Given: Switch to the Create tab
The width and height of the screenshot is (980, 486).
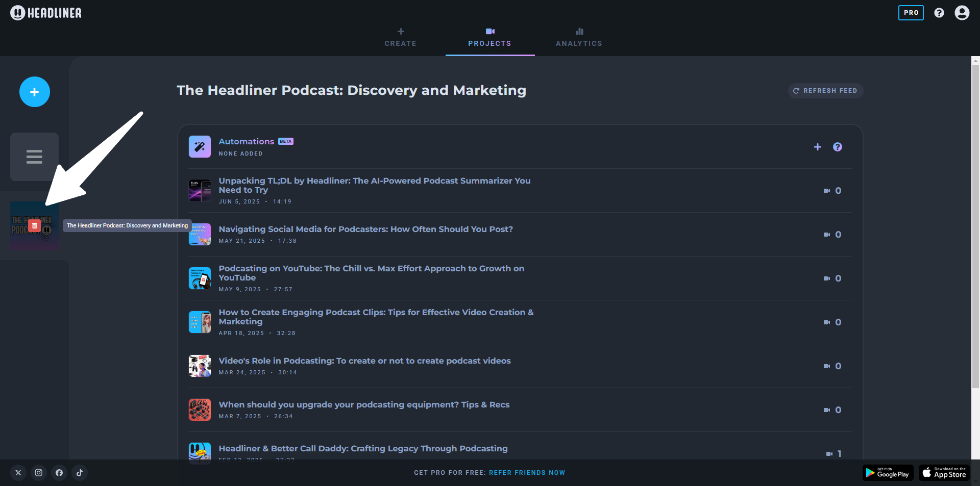Looking at the screenshot, I should pyautogui.click(x=401, y=38).
